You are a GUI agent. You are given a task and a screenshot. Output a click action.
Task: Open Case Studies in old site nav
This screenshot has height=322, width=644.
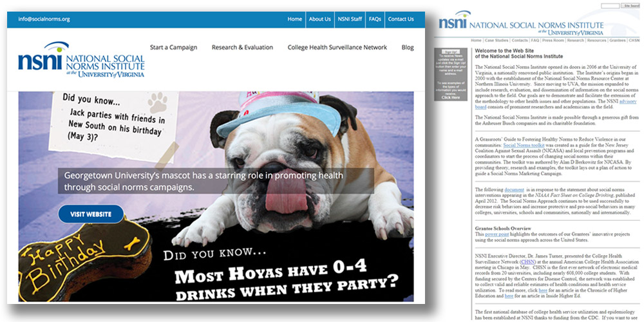coord(495,41)
